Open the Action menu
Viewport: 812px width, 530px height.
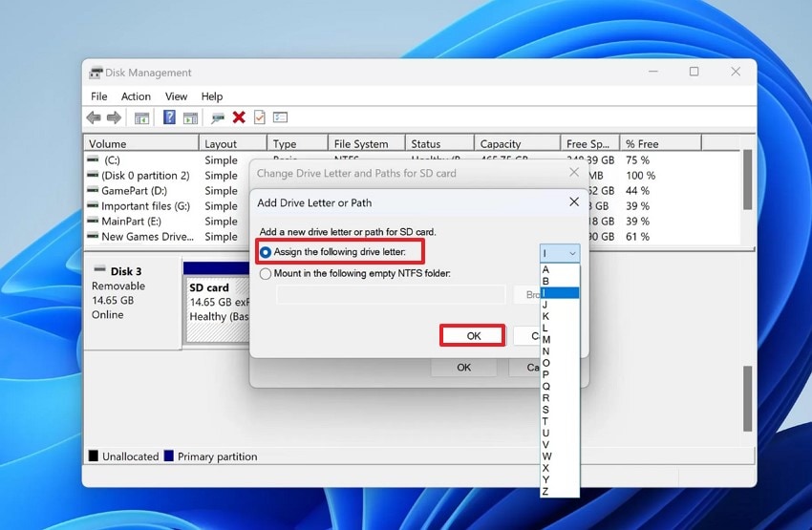click(x=136, y=96)
